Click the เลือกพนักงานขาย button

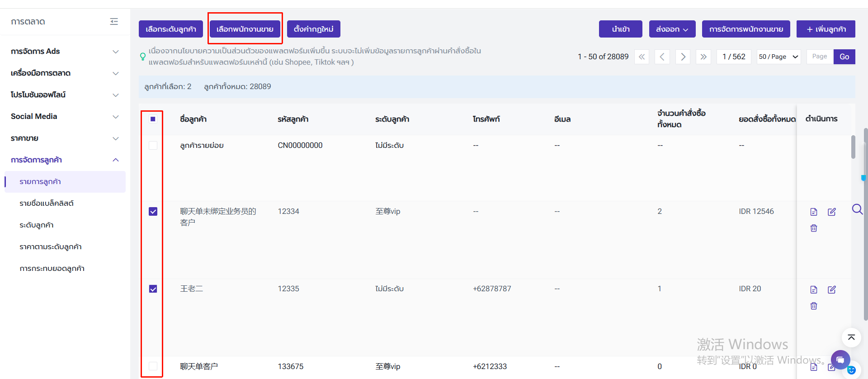coord(245,29)
